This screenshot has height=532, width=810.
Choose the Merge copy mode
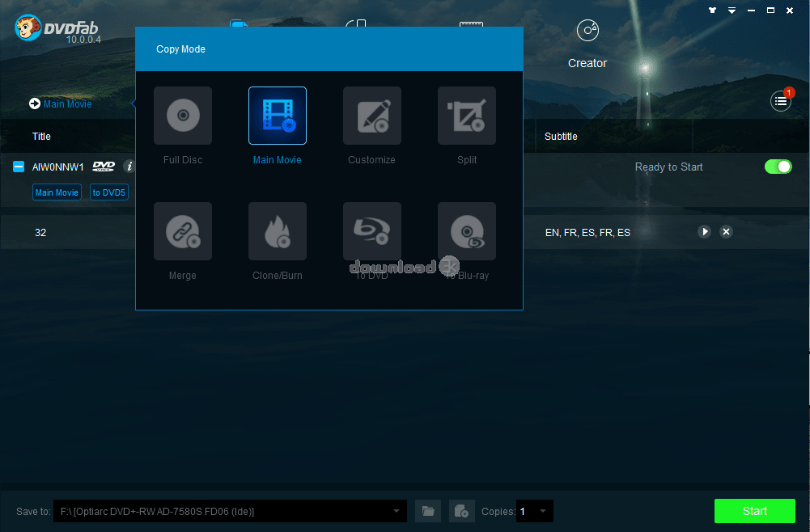point(183,231)
